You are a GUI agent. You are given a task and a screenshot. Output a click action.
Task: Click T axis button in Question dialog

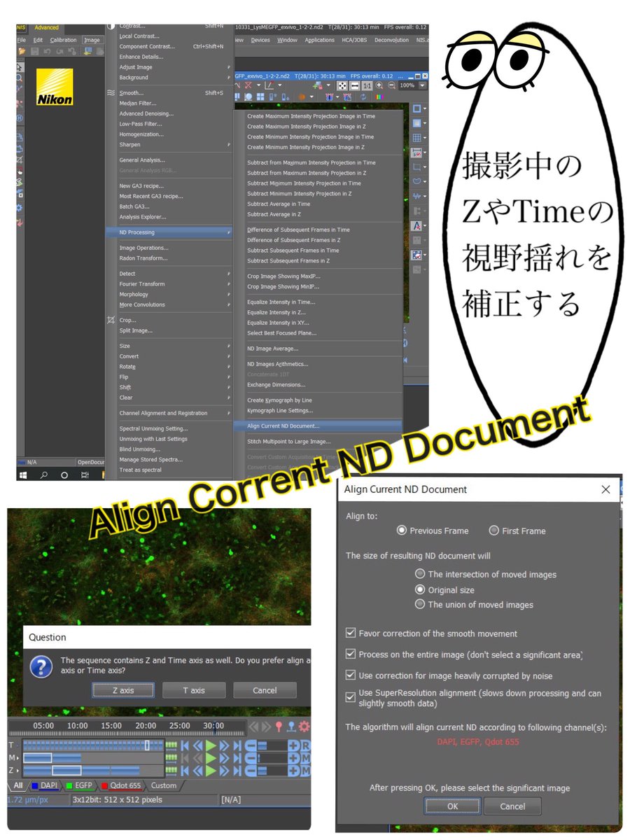(x=194, y=690)
